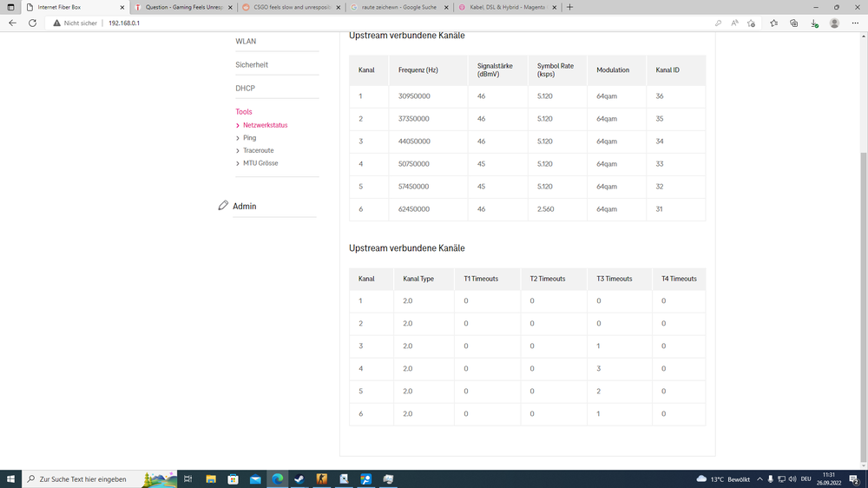Close the Internet Fiber Box tab
Viewport: 868px width, 488px height.
click(x=122, y=7)
